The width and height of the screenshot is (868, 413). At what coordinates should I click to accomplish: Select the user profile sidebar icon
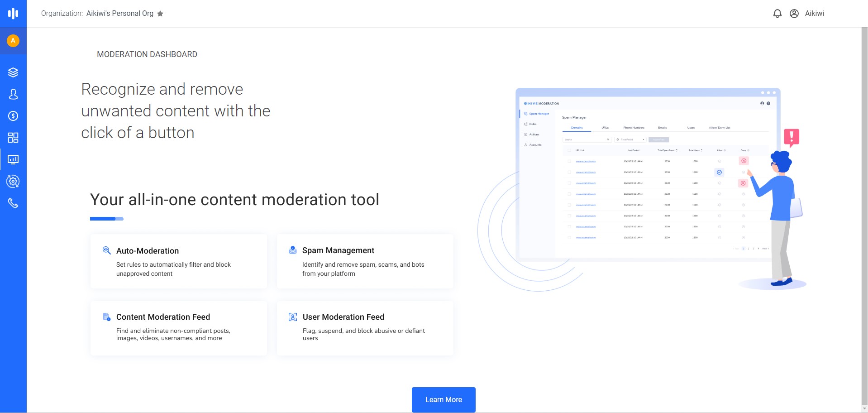[13, 94]
